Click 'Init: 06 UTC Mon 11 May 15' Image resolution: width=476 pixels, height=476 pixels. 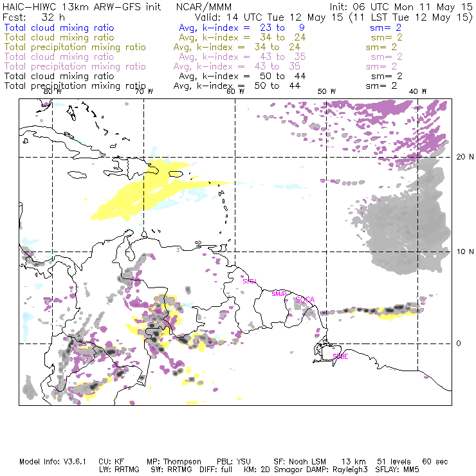pyautogui.click(x=401, y=6)
